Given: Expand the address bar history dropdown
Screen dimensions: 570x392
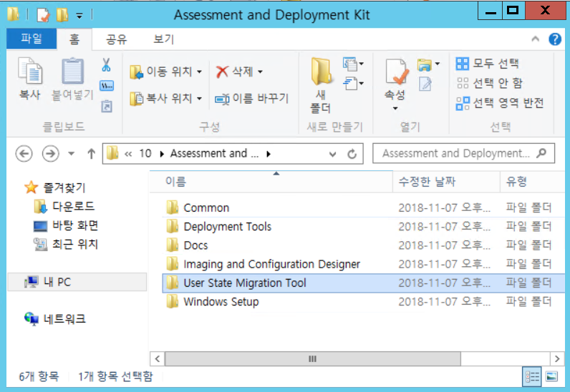Looking at the screenshot, I should 332,154.
